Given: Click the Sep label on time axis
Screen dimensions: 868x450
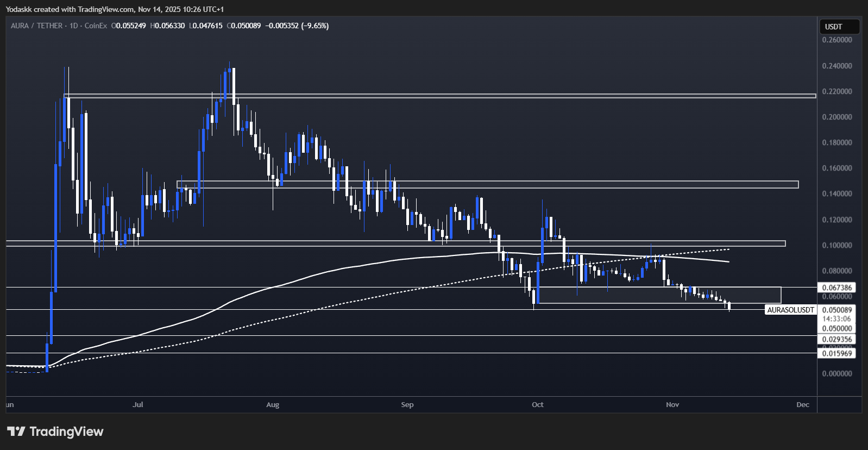Looking at the screenshot, I should [x=407, y=404].
